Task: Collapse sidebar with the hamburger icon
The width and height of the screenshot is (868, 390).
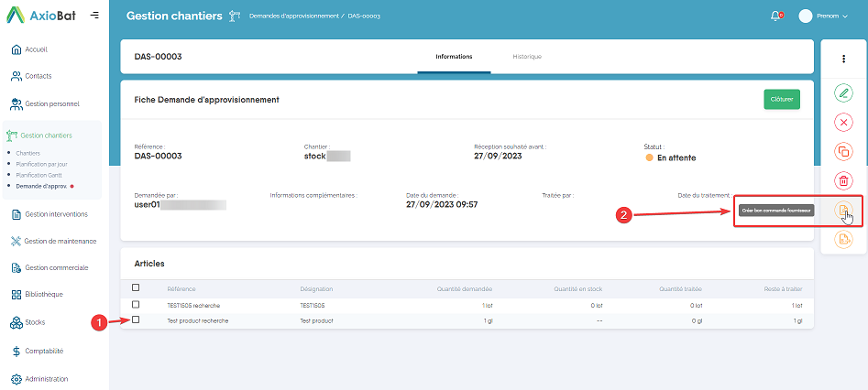Action: pyautogui.click(x=94, y=16)
